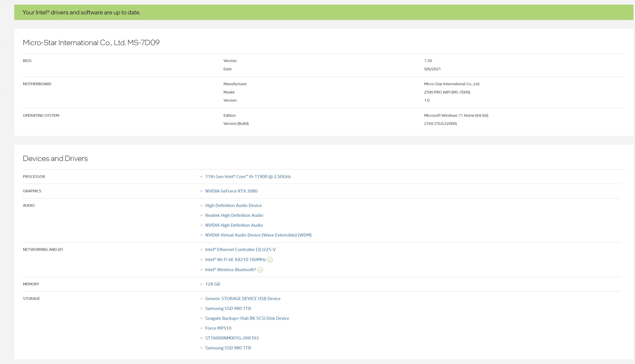Expand chevron for Intel Ethernet Controller I225-V
The image size is (635, 364).
(201, 250)
